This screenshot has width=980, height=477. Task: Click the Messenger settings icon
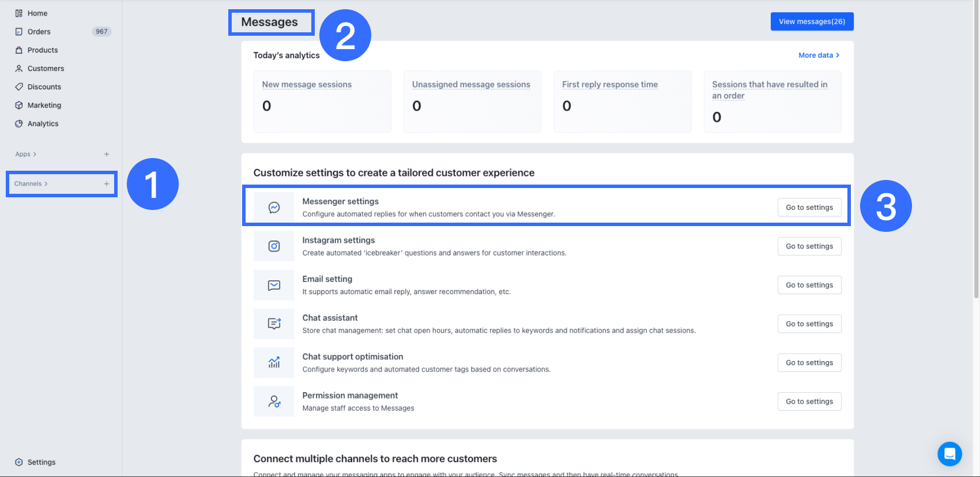(x=274, y=208)
